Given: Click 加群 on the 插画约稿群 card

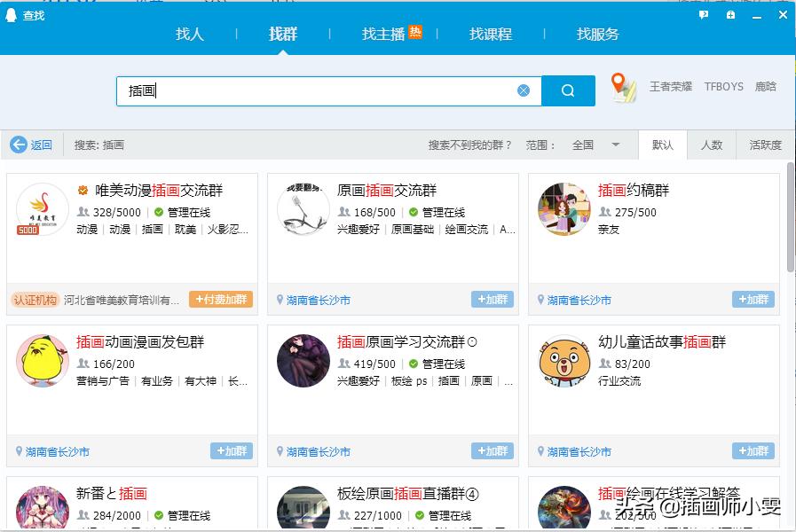Looking at the screenshot, I should [x=753, y=300].
